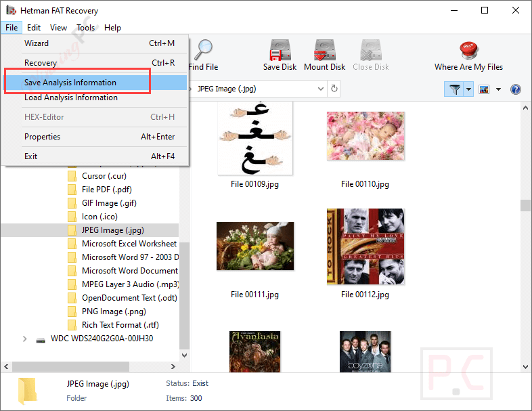Select thumbnail File 00110.jpg baby photo

[x=365, y=135]
